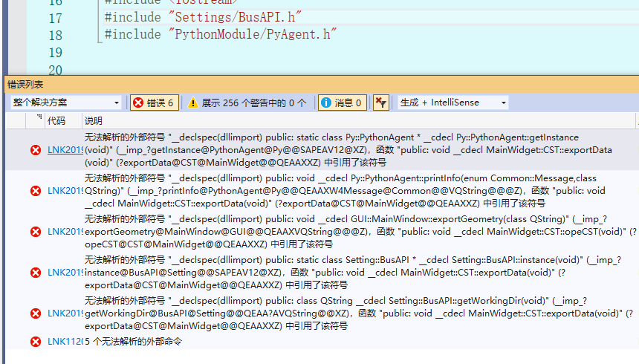Toggle the 错误 6 errors filter

coord(155,103)
